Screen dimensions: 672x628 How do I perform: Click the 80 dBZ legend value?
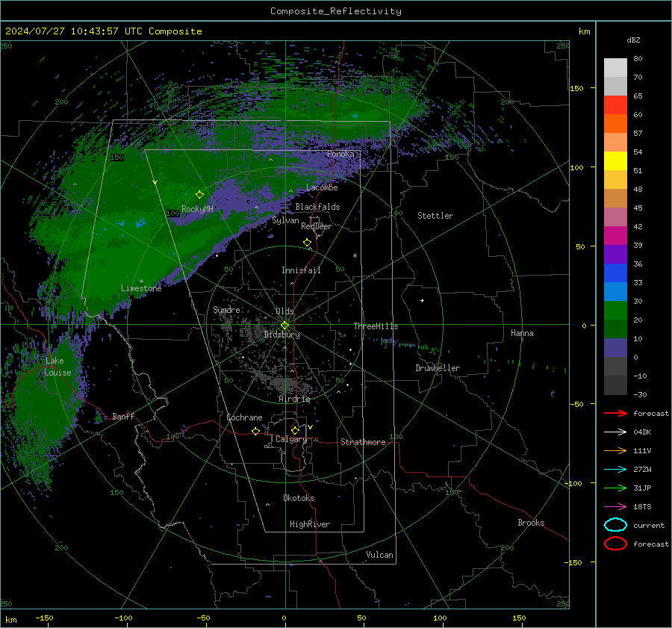[638, 59]
